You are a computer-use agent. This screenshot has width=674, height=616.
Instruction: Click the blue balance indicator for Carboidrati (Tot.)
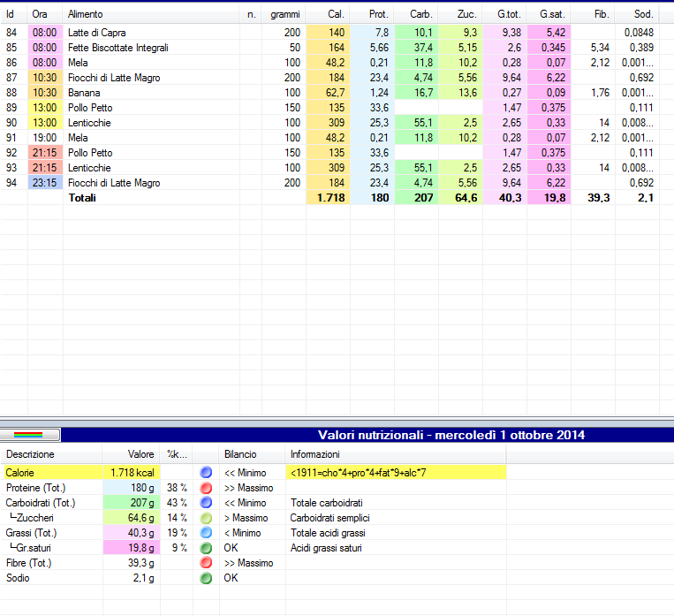tap(206, 503)
